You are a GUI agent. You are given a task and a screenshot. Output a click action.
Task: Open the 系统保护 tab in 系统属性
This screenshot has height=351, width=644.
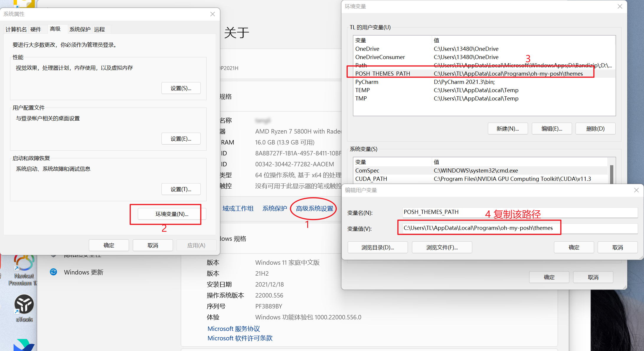tap(79, 29)
